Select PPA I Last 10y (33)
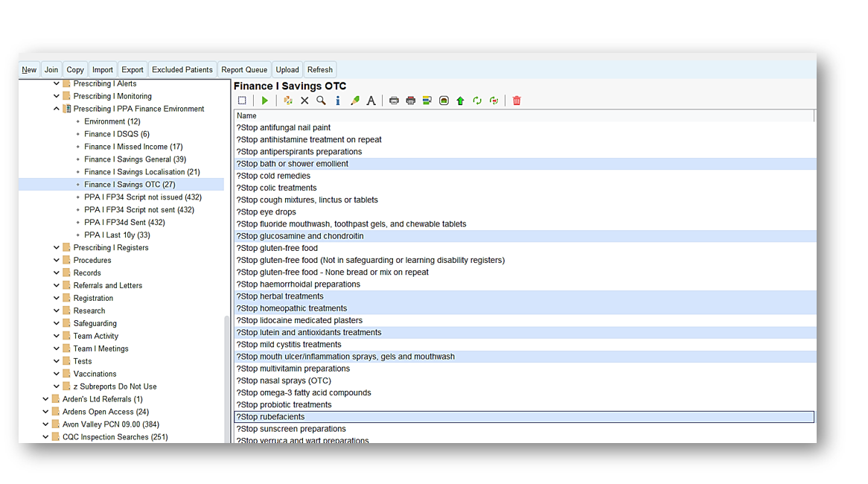The width and height of the screenshot is (868, 484). pyautogui.click(x=117, y=235)
